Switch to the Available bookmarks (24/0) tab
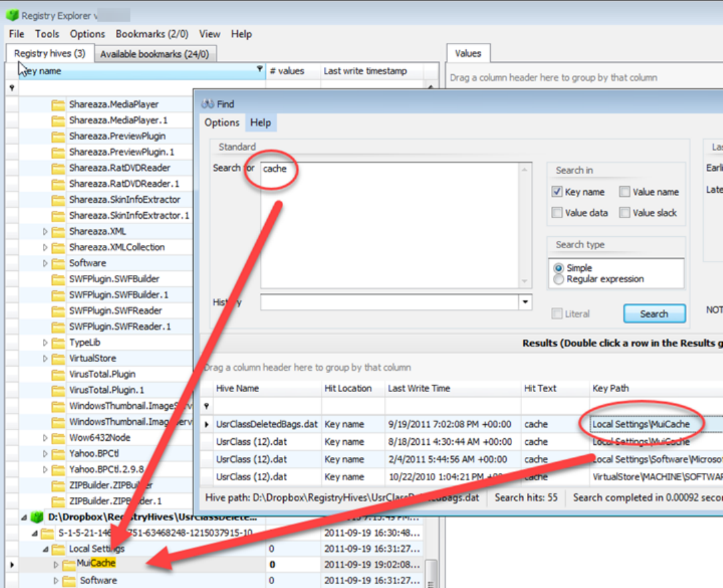The image size is (723, 588). coord(155,54)
